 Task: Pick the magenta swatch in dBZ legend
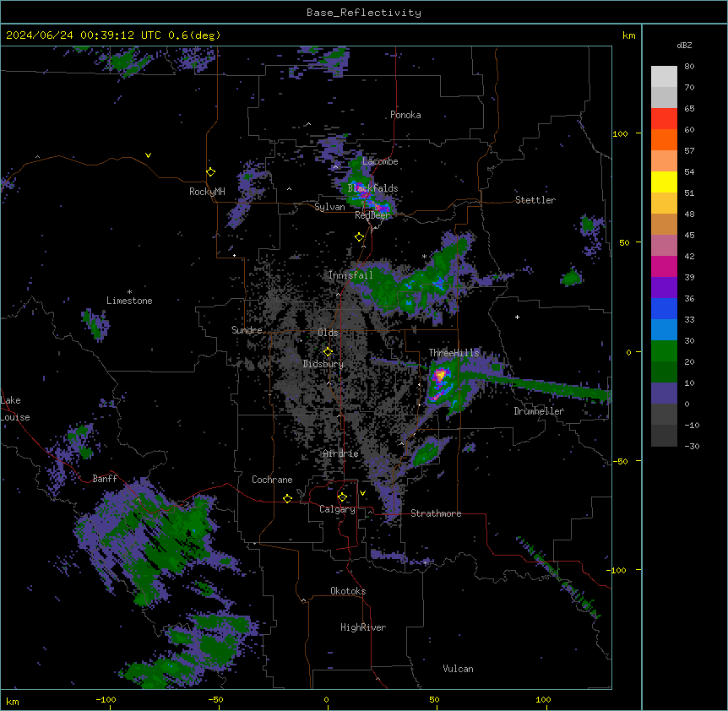(x=664, y=266)
